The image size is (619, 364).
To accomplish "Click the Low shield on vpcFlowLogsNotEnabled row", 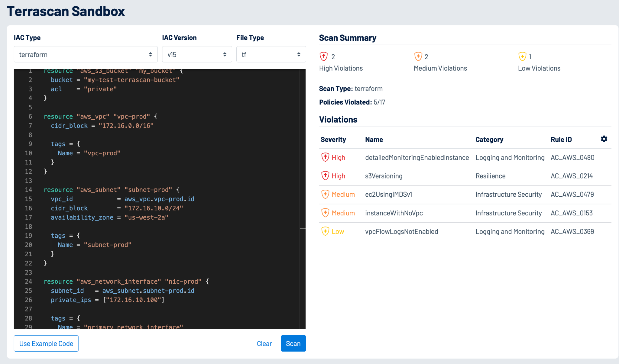I will [325, 231].
